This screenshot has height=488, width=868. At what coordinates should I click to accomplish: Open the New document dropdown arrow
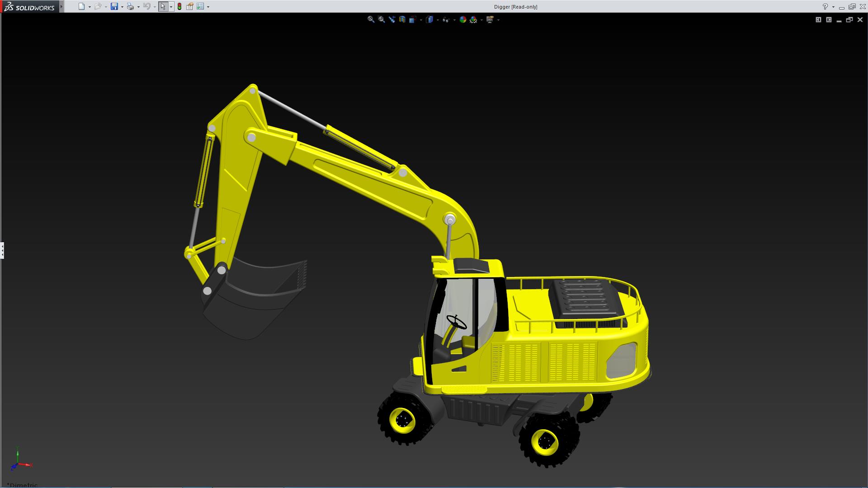tap(90, 7)
